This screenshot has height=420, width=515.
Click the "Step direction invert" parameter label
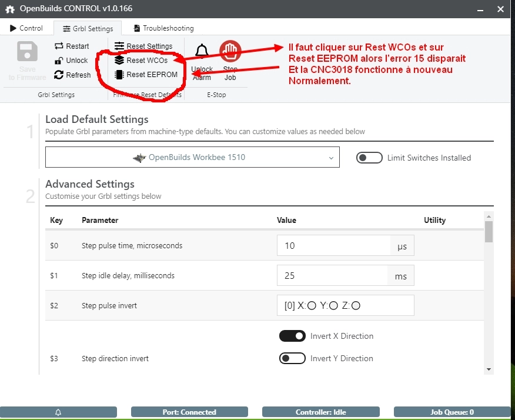coord(115,358)
